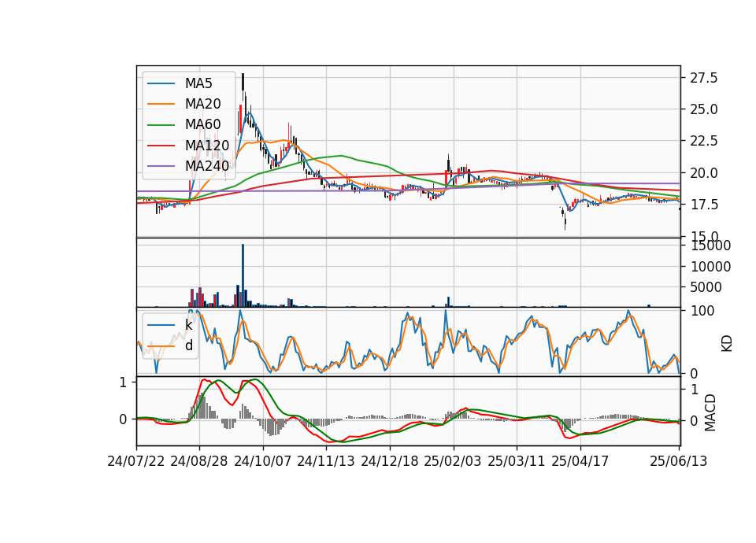Click the 24/11/13 date tick label
This screenshot has width=756, height=543.
(x=326, y=461)
